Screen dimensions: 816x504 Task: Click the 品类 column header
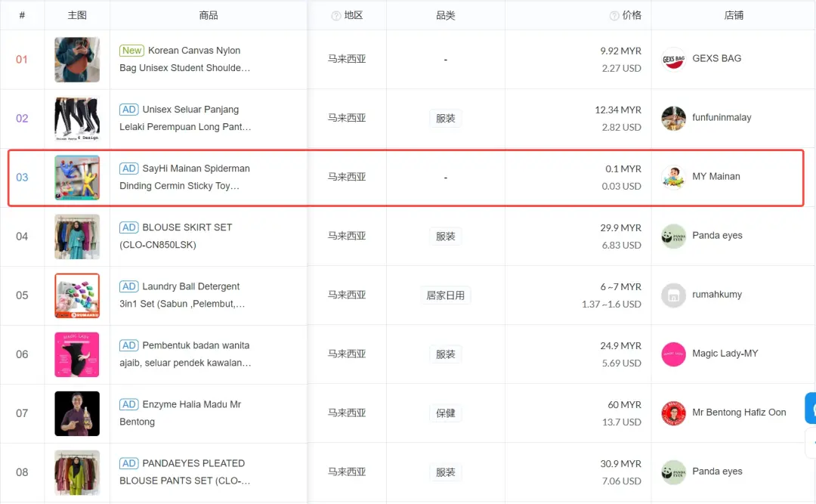point(446,16)
